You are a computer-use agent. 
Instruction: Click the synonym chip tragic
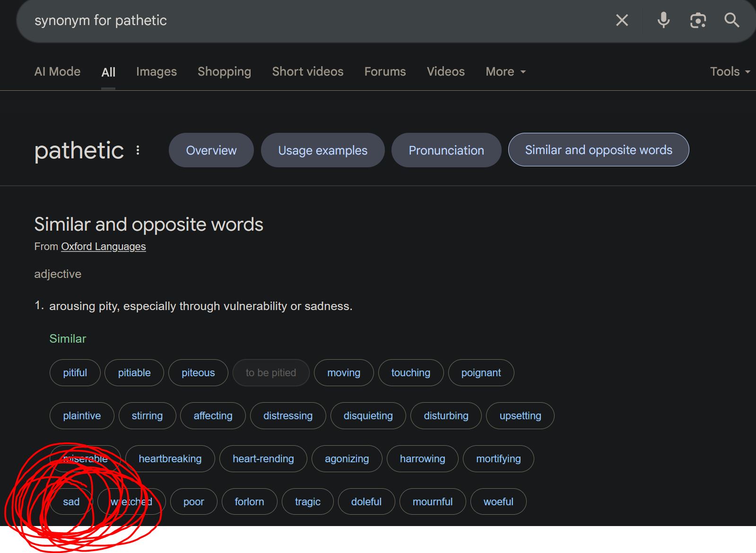[x=307, y=501]
